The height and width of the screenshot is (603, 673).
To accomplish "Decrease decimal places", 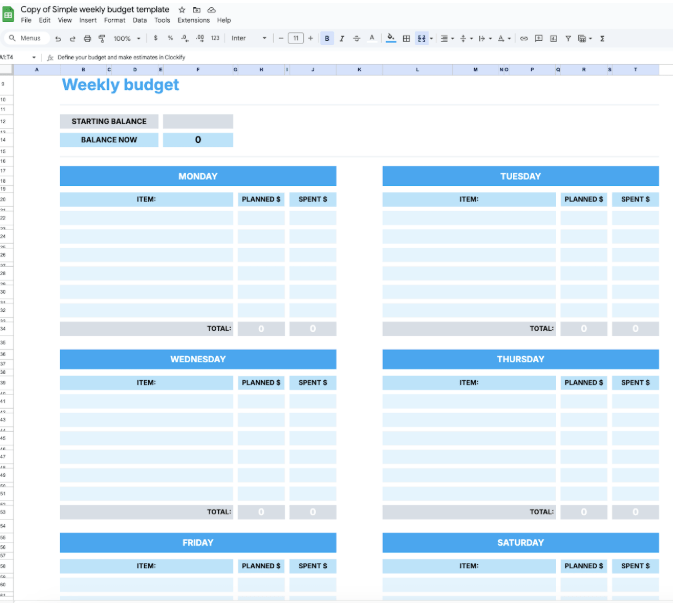I will click(185, 38).
